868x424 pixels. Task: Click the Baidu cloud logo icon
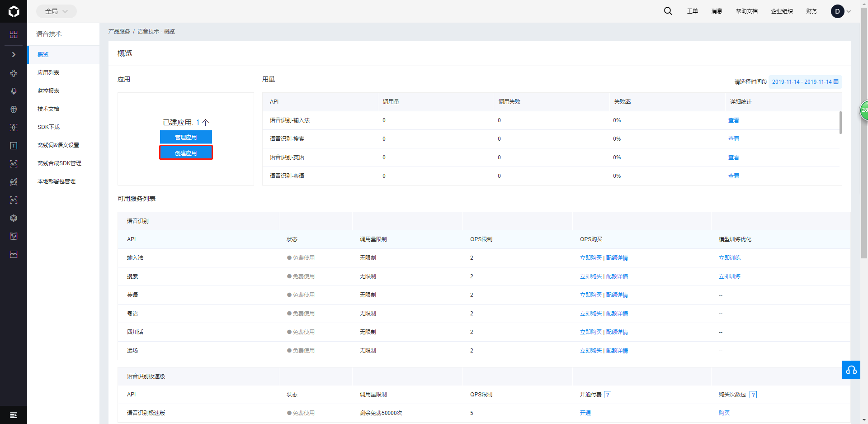[x=14, y=11]
